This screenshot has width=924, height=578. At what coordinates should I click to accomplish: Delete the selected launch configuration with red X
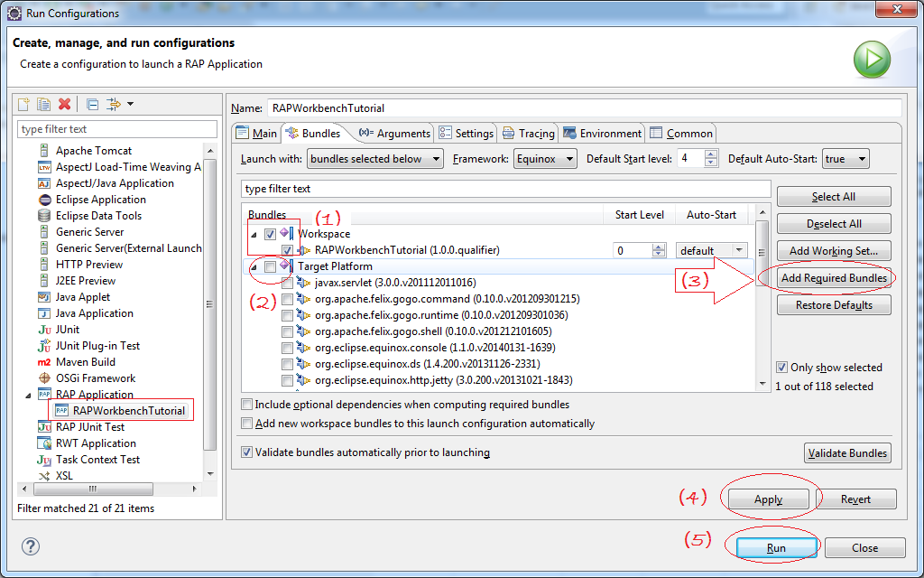tap(64, 105)
